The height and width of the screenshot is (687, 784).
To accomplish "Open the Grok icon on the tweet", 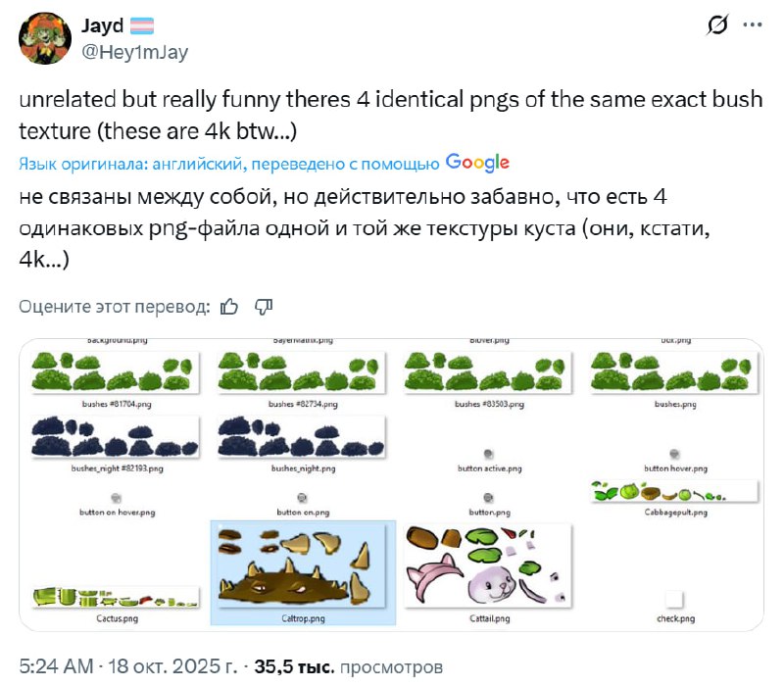I will [x=718, y=27].
